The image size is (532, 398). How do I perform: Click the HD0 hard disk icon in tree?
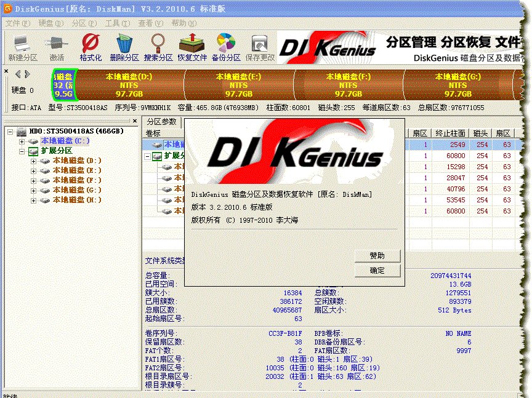(22, 132)
